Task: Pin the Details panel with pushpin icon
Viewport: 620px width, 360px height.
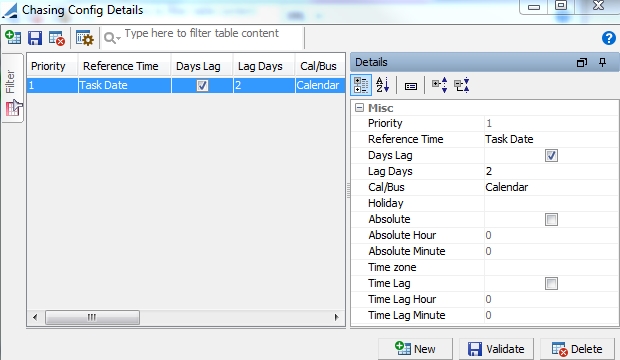Action: coord(603,63)
